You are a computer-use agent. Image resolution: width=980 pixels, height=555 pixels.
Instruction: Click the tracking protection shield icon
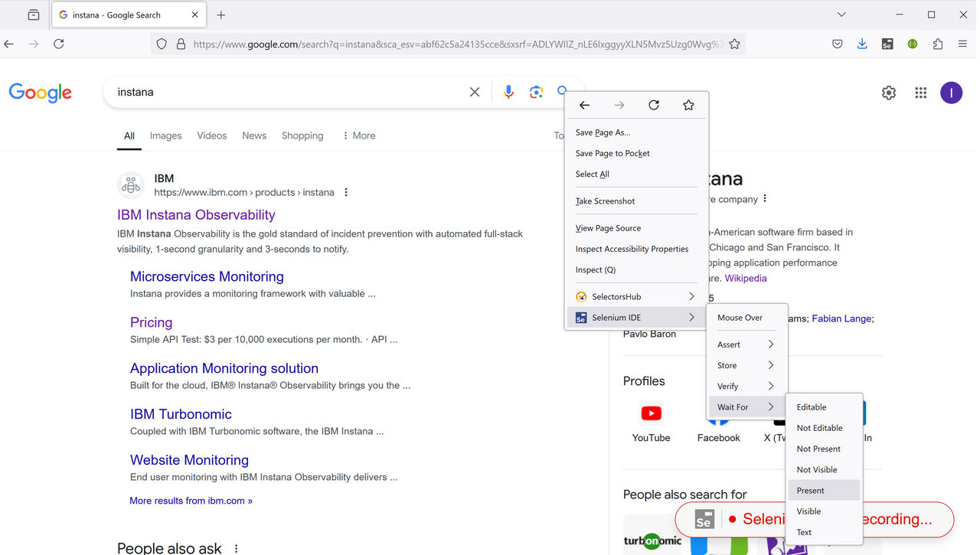click(x=162, y=44)
